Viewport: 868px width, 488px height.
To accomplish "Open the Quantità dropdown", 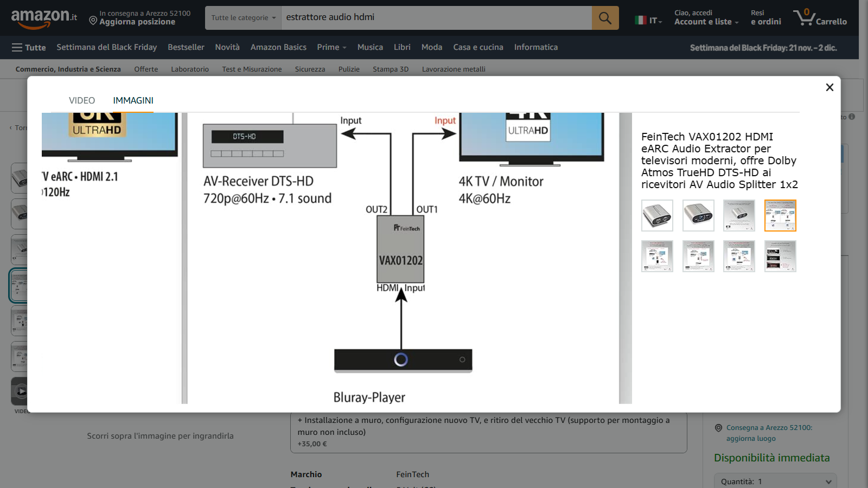I will click(776, 481).
